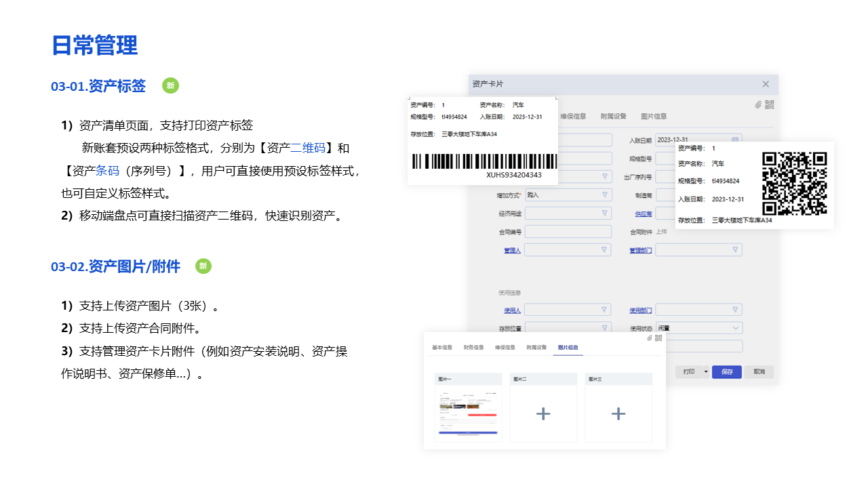Open the 使用部门 selector field
The height and width of the screenshot is (488, 868).
point(698,310)
